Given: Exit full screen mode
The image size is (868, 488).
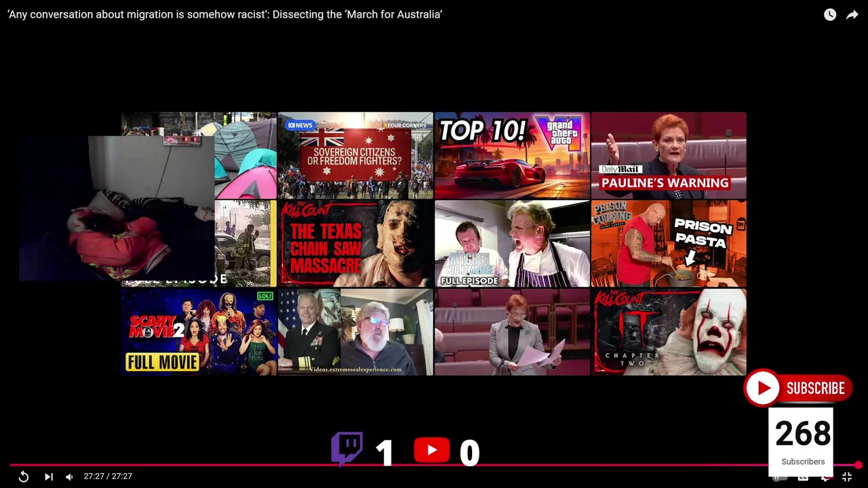Looking at the screenshot, I should [x=847, y=476].
